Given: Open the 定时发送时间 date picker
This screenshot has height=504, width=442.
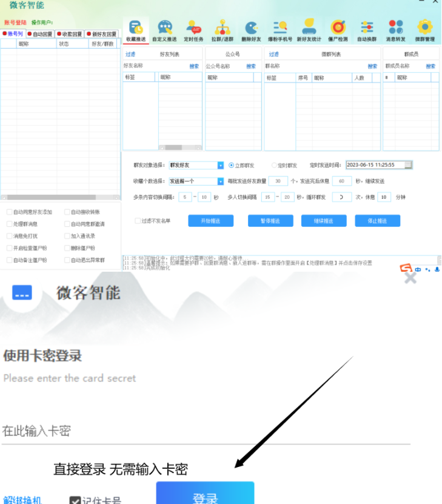Looking at the screenshot, I should (x=409, y=165).
